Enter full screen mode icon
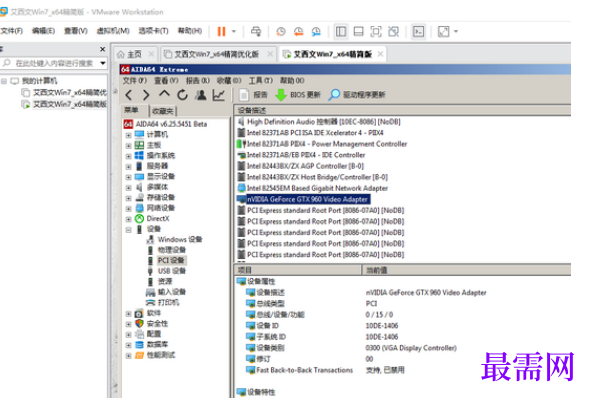593x398 pixels. [376, 31]
